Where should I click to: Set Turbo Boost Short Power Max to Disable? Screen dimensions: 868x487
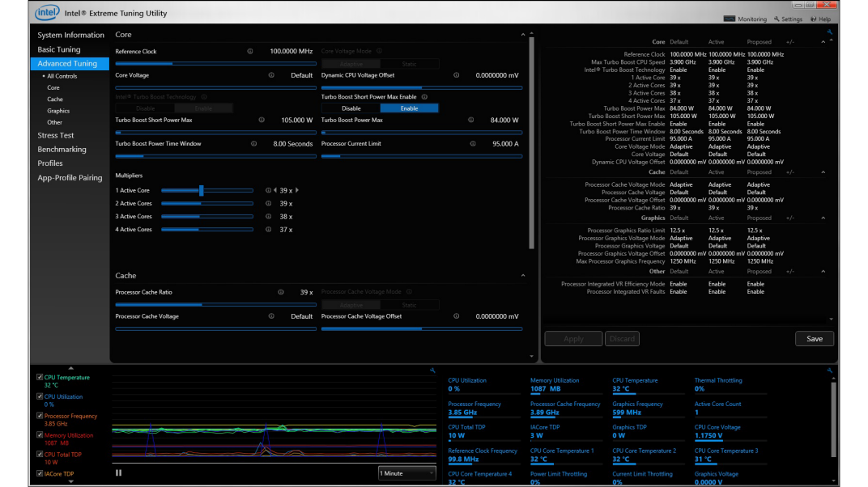[351, 108]
